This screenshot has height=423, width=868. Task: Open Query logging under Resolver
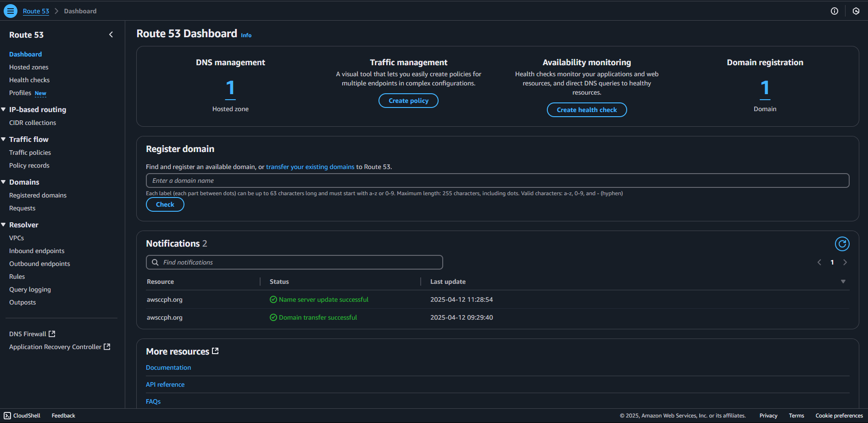point(30,289)
